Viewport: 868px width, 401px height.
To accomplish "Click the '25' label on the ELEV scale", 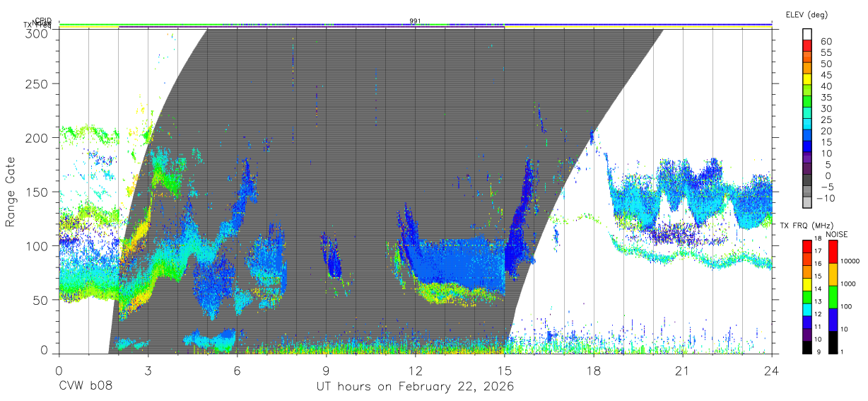I will tap(826, 120).
